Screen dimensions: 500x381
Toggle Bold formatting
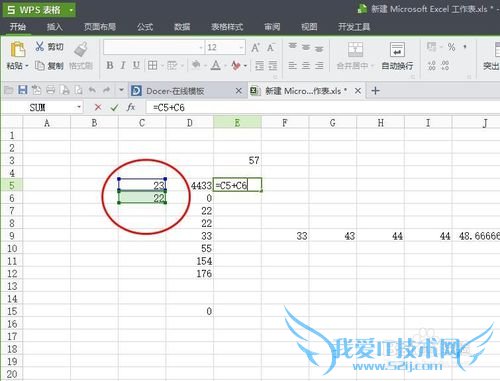coord(110,65)
